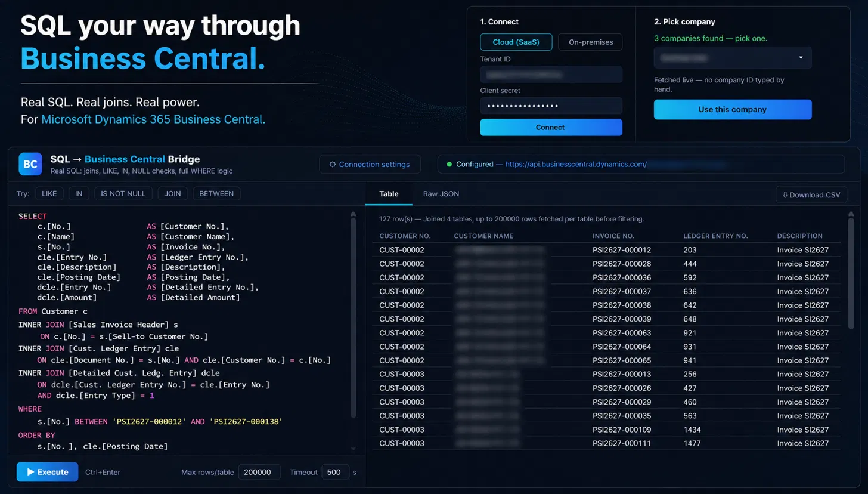Screen dimensions: 868x494
Task: Insert the LIKE example query
Action: coord(49,194)
